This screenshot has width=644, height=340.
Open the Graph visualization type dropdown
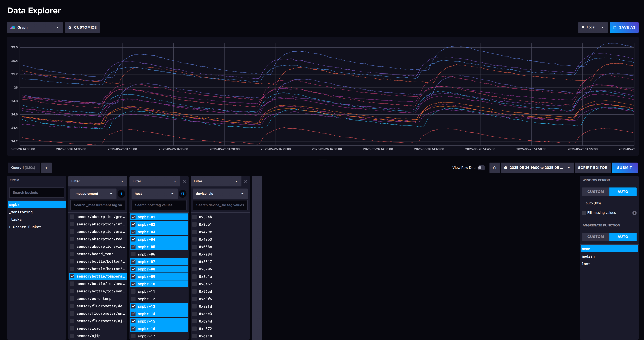(35, 28)
